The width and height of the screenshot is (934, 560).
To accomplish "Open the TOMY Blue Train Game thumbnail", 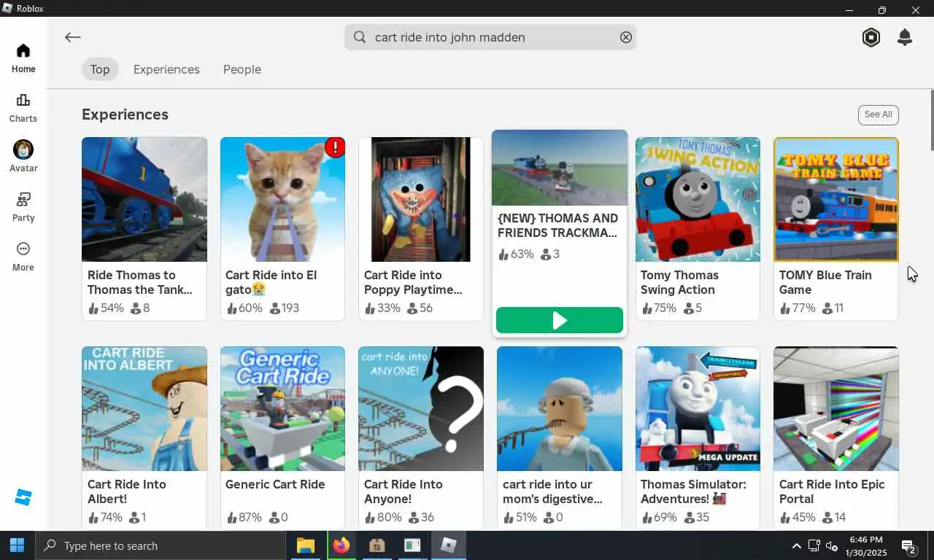I will click(x=836, y=199).
